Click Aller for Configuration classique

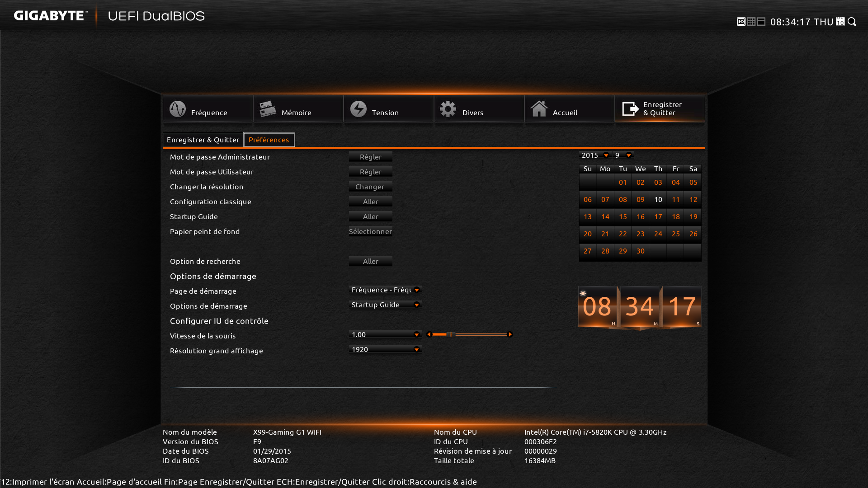click(371, 202)
